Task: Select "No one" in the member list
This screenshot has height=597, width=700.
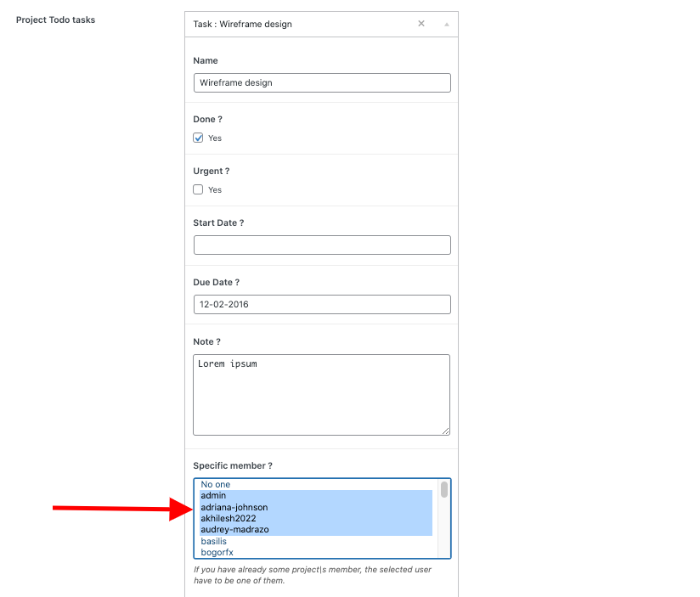Action: tap(216, 484)
